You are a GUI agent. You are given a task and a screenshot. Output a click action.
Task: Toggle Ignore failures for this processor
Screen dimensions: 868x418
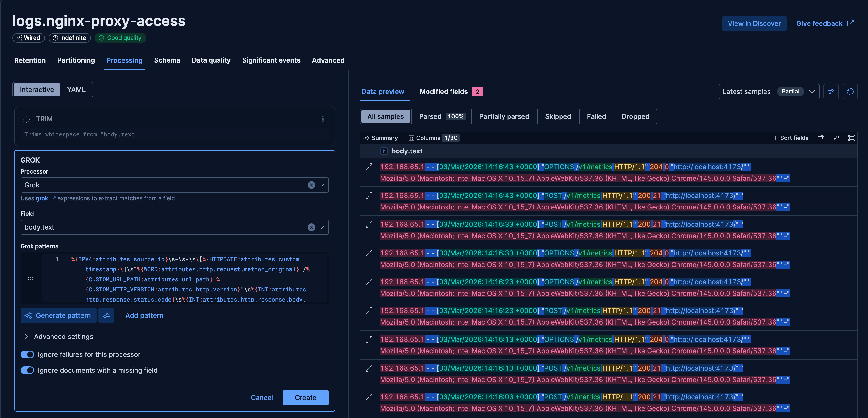point(27,355)
